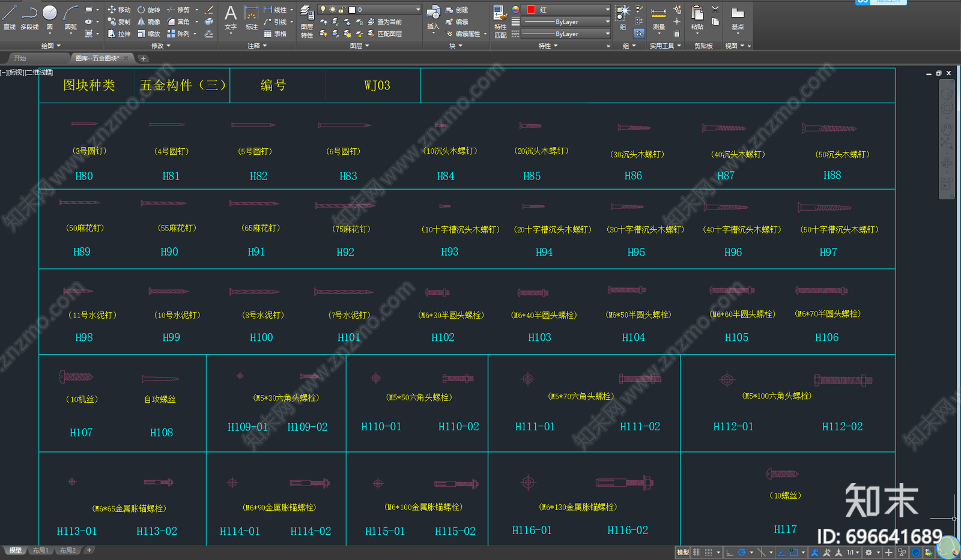Toggle group selection mode in 组 panel

[x=639, y=34]
